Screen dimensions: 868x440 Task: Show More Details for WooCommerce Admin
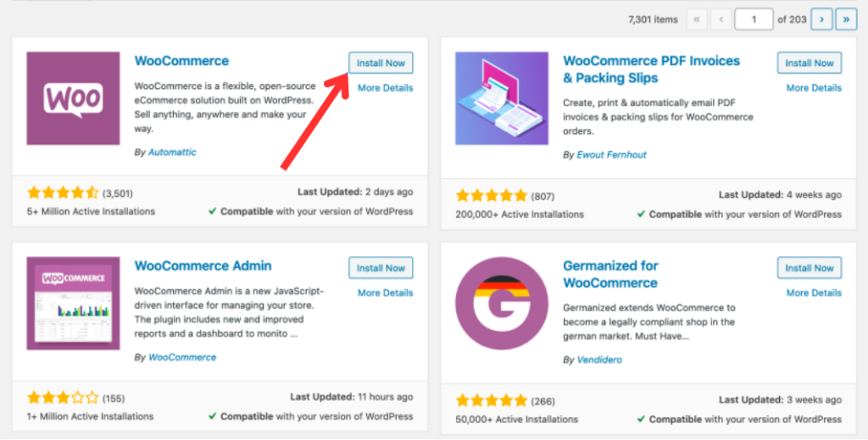tap(385, 293)
